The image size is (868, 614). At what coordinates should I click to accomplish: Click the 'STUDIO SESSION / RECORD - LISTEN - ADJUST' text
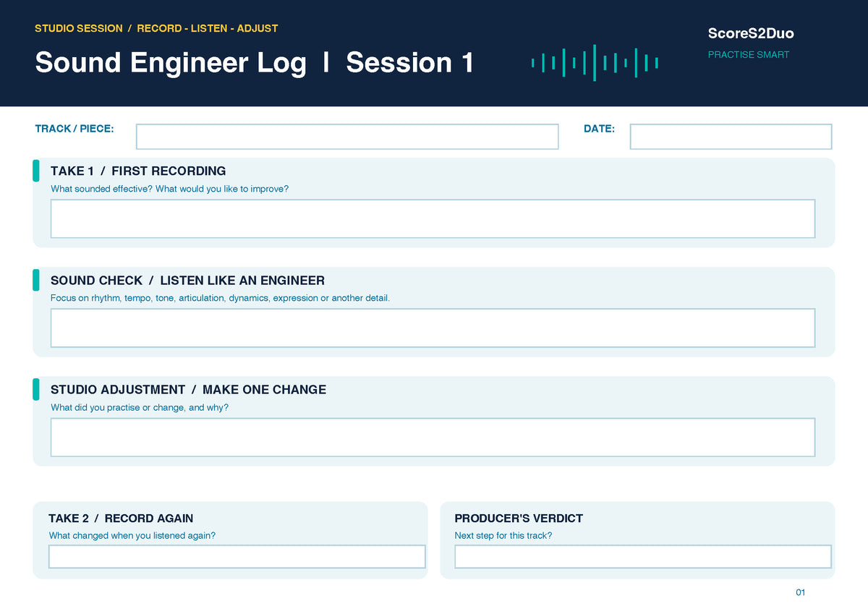[156, 28]
